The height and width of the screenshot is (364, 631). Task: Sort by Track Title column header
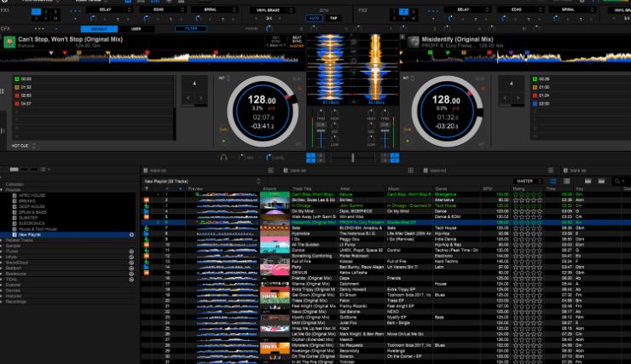pos(302,188)
